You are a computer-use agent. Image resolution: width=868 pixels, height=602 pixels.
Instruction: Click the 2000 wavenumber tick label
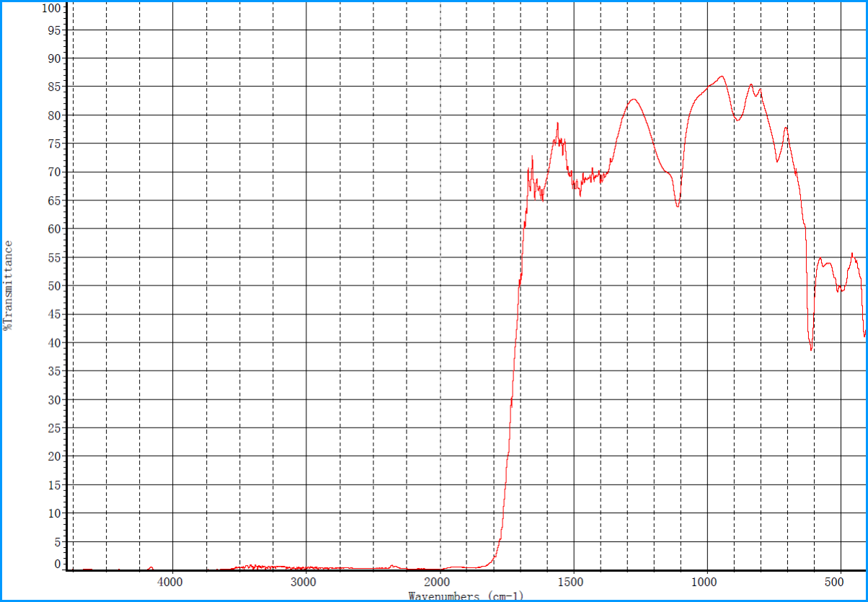tap(439, 581)
